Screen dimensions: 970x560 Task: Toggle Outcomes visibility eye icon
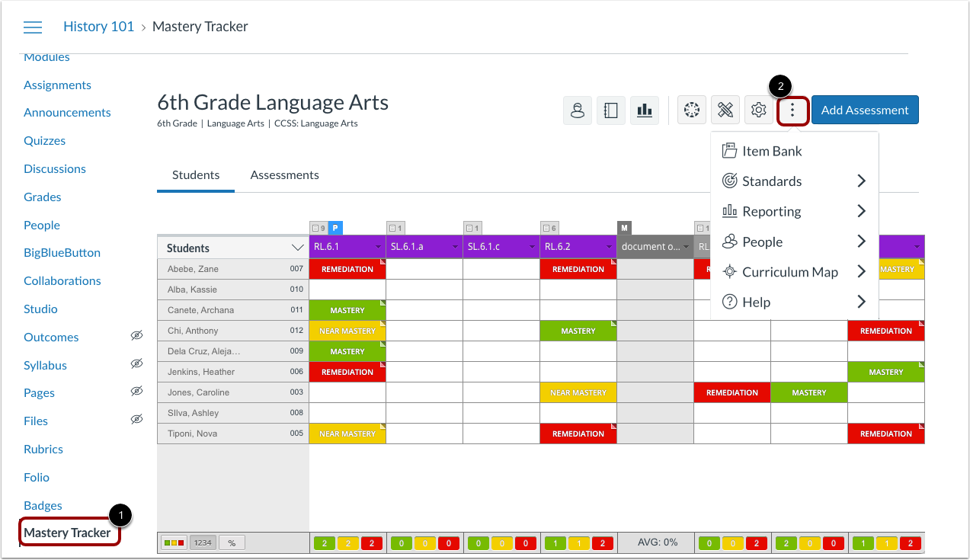[x=136, y=335]
